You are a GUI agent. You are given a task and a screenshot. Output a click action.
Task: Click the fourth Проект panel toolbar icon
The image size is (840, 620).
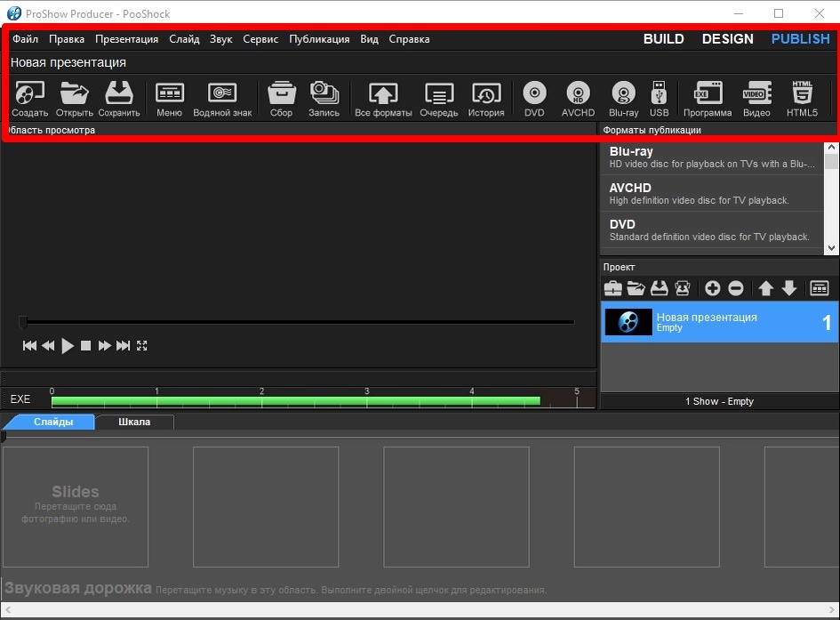coord(683,288)
